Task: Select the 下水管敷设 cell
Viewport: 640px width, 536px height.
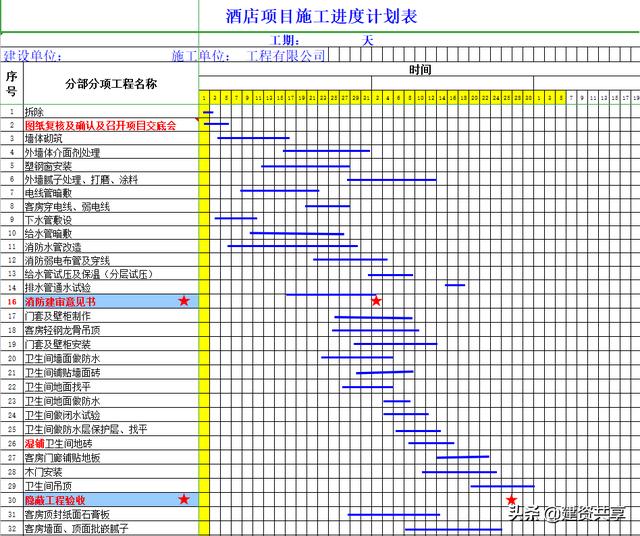Action: click(111, 220)
